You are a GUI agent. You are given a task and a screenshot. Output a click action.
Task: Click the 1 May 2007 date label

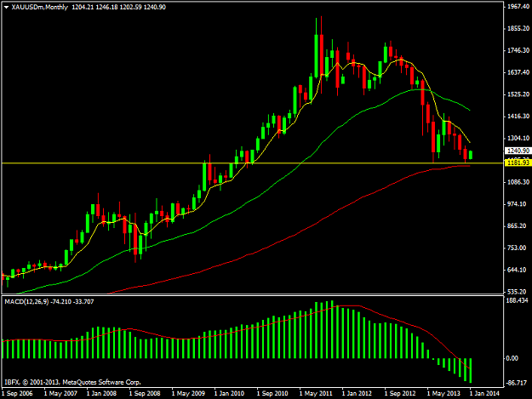[60, 394]
